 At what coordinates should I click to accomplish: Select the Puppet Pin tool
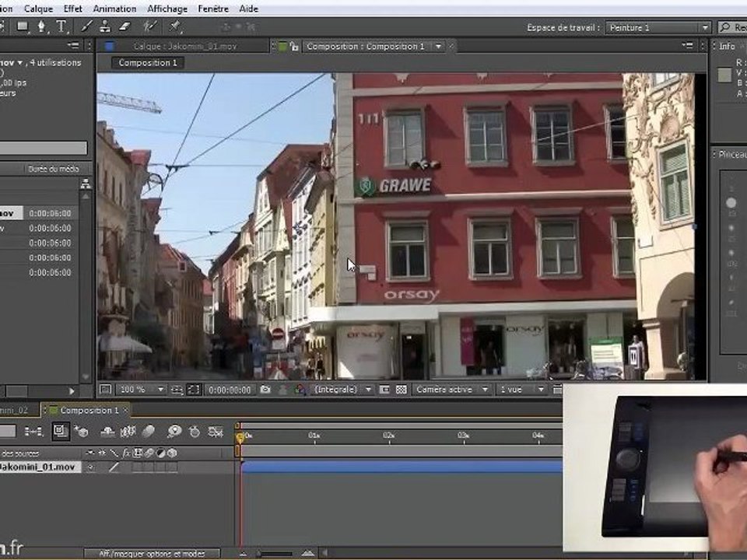click(176, 26)
